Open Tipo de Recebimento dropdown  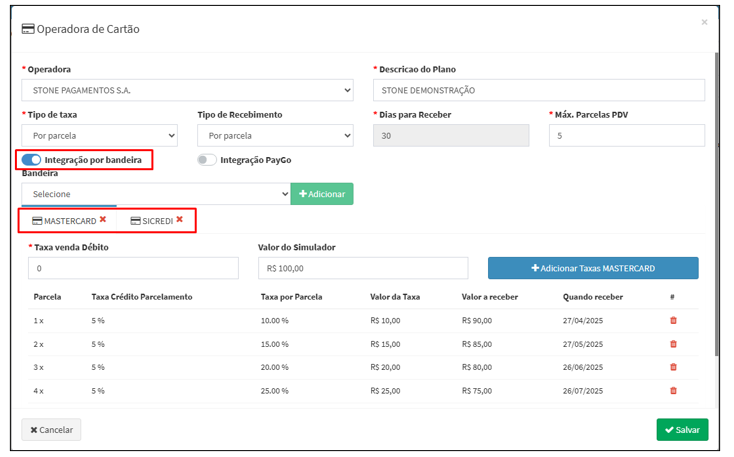tap(275, 135)
